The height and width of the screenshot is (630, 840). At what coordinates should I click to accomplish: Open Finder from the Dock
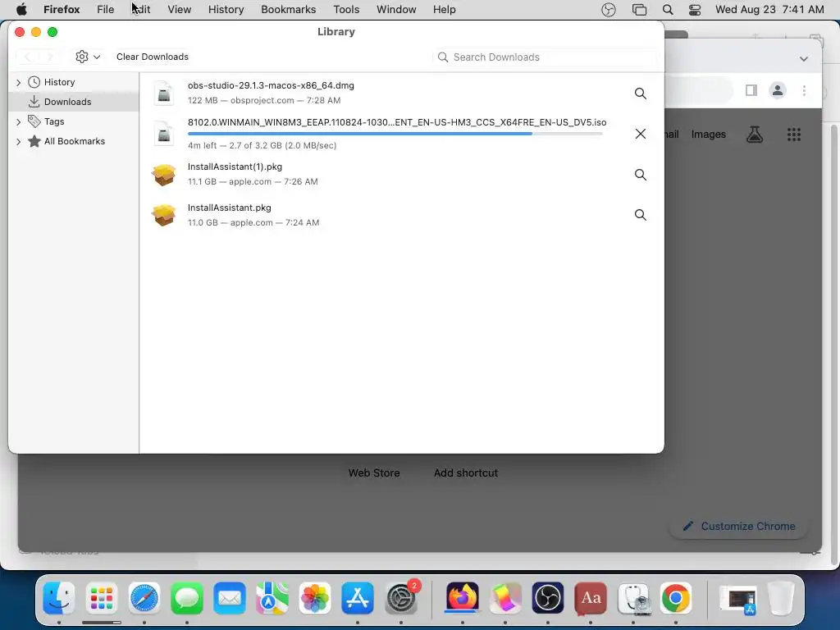[x=59, y=598]
